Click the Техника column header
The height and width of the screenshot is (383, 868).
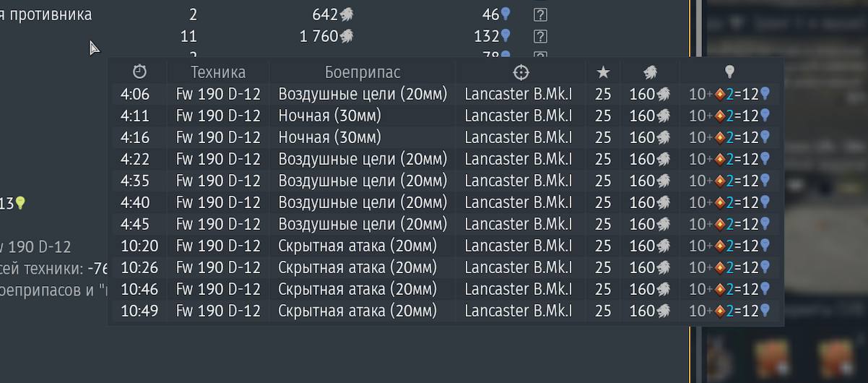click(218, 72)
